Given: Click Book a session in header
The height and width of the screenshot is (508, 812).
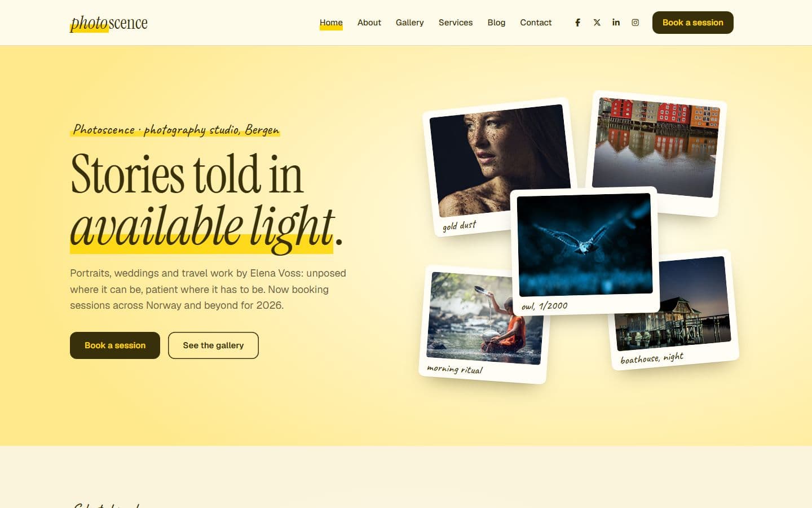Looking at the screenshot, I should pos(692,23).
